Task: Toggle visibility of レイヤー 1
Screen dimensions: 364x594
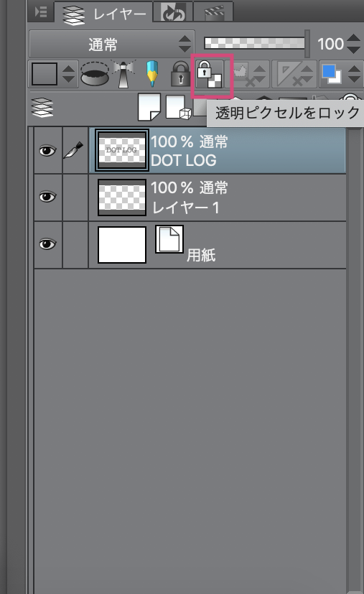Action: pos(47,197)
